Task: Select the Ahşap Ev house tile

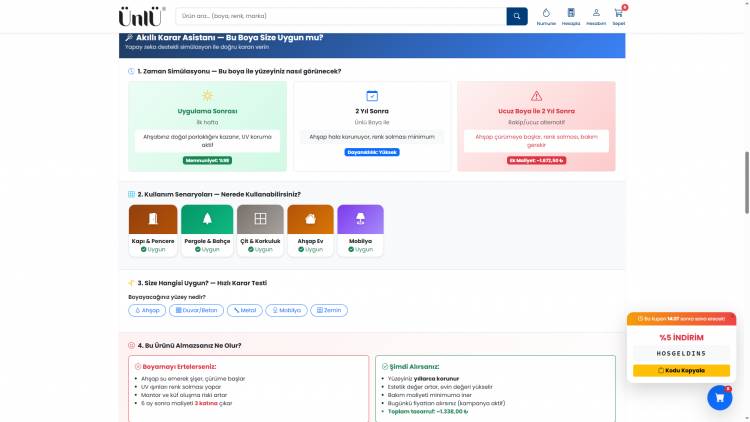Action: [x=310, y=230]
